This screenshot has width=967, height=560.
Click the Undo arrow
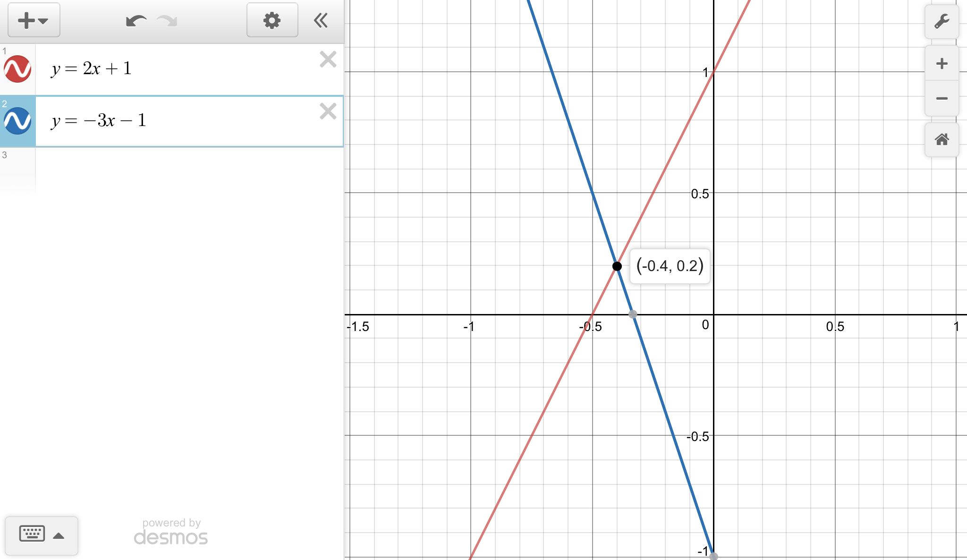point(136,21)
